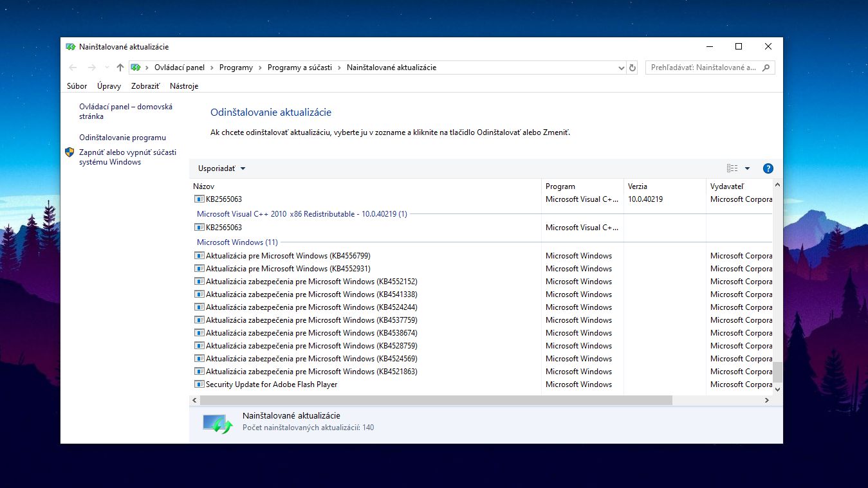Select KB2565063 row with version 10.0.40219
Image resolution: width=868 pixels, height=488 pixels.
pos(481,199)
